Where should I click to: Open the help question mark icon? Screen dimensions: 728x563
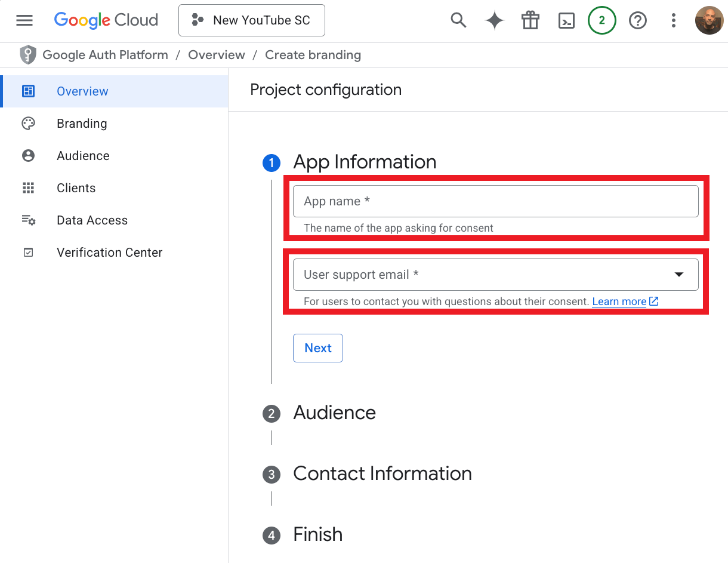tap(638, 21)
